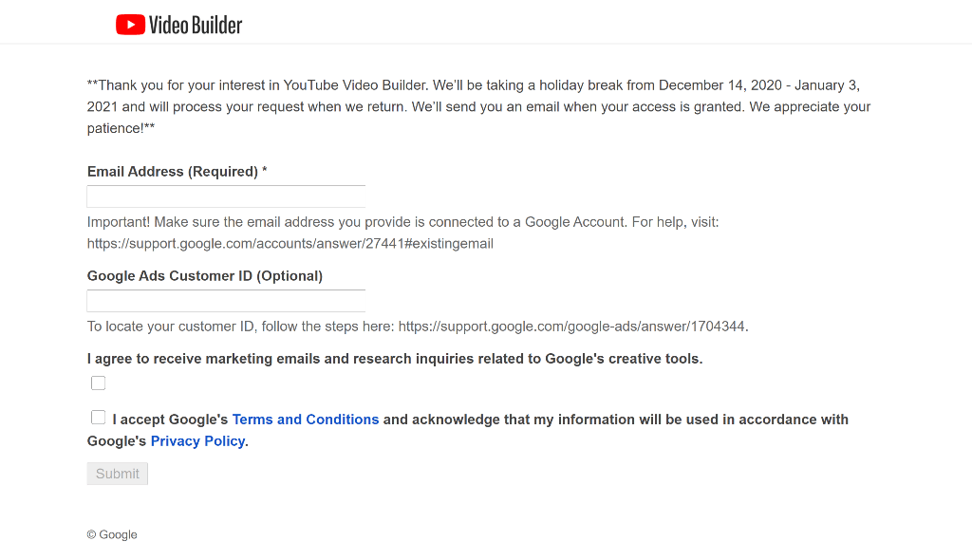
Task: Click the red required asterisk beside Email Address
Action: pos(265,172)
